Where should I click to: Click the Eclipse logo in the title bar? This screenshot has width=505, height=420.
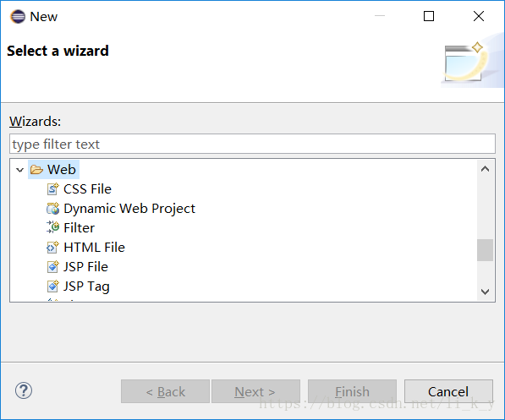point(18,16)
